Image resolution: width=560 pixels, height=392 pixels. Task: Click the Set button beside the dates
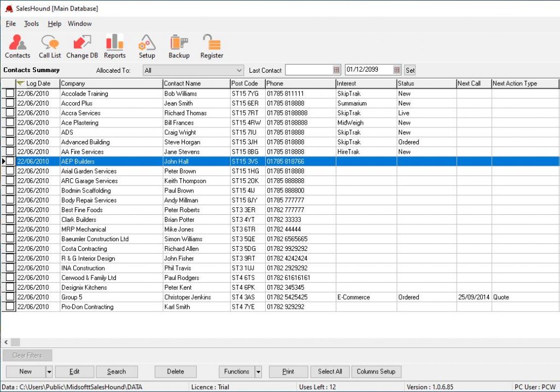(x=410, y=71)
